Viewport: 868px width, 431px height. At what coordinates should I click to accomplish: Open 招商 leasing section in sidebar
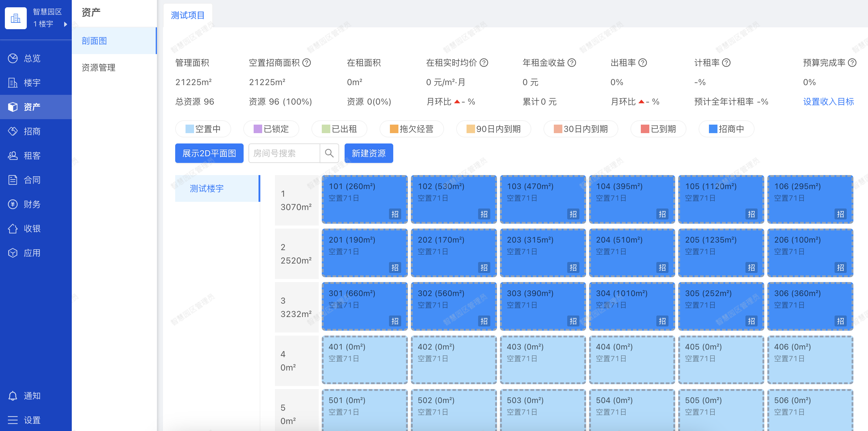coord(36,131)
